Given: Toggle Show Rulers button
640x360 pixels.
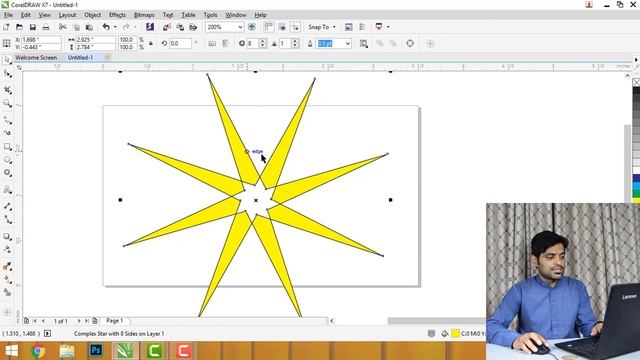Looking at the screenshot, I should pyautogui.click(x=269, y=27).
